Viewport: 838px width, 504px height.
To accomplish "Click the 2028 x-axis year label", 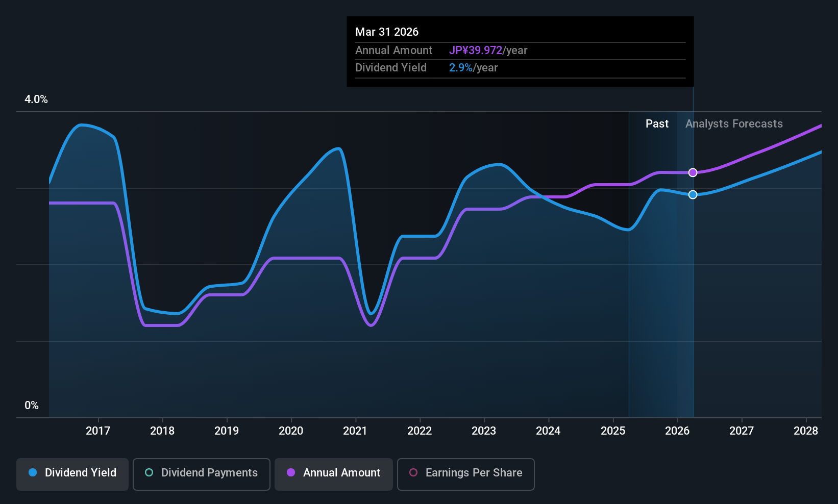I will coord(806,431).
